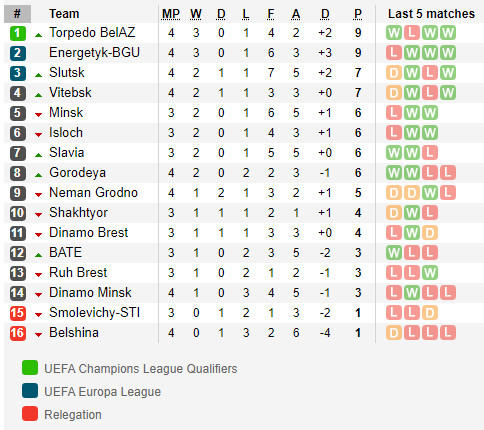The width and height of the screenshot is (484, 430).
Task: Click red down arrow beside Minsk
Action: point(38,115)
